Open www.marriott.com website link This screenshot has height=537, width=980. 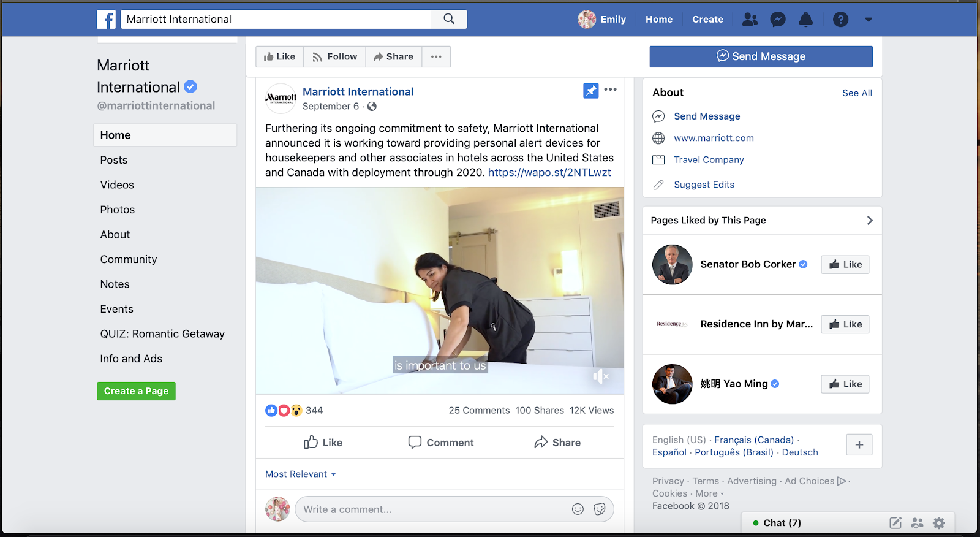pos(714,139)
